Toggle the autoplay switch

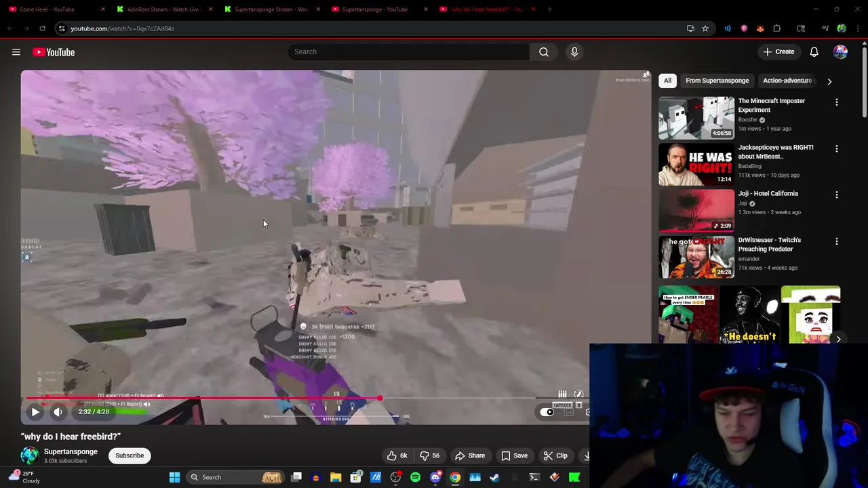tap(547, 411)
